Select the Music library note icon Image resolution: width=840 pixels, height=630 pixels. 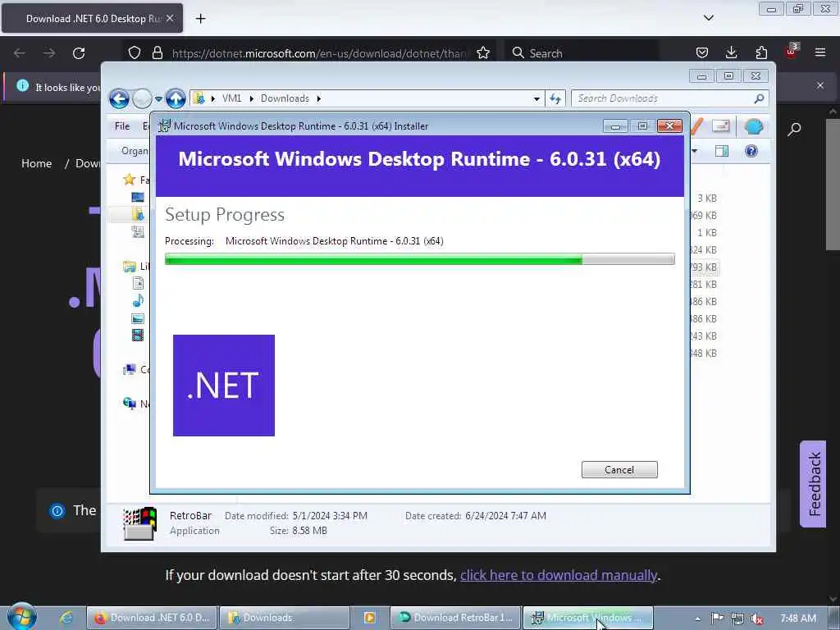tap(138, 300)
